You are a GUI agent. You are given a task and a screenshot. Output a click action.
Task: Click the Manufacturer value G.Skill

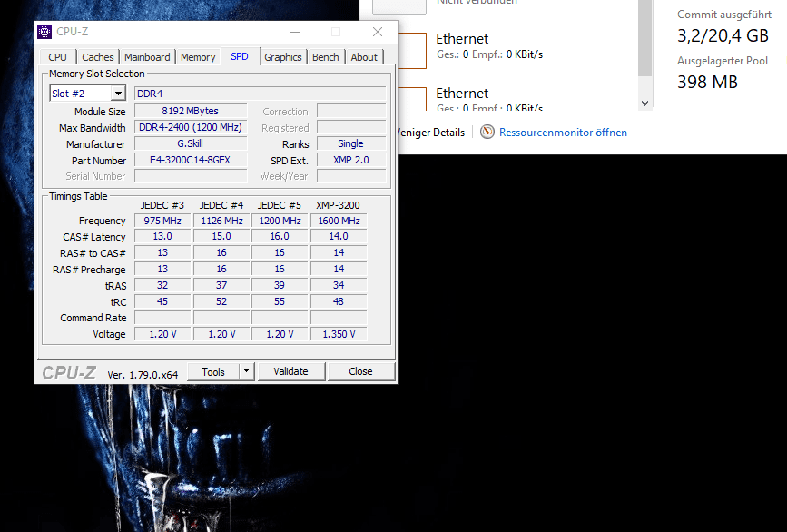tap(191, 143)
